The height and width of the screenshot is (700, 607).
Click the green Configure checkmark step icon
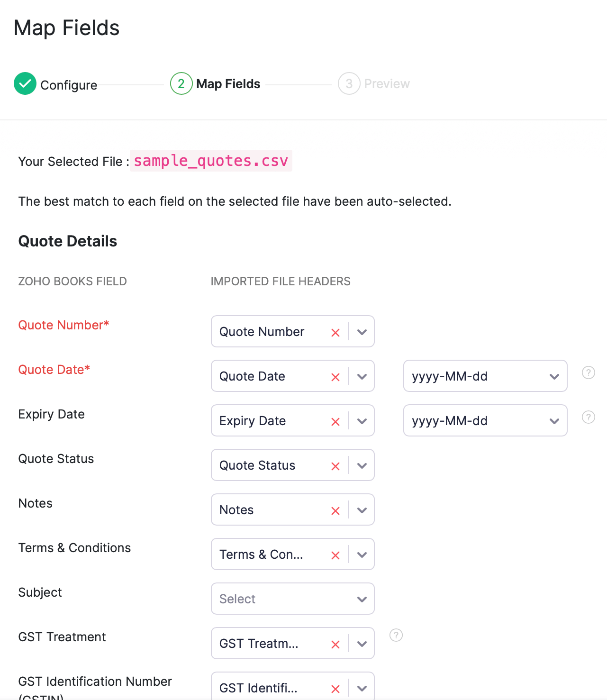coord(25,84)
